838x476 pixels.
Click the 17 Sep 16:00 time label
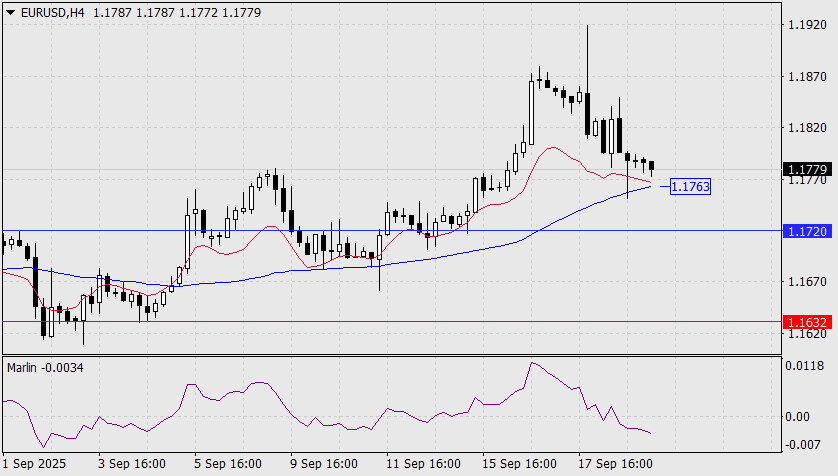tap(616, 464)
